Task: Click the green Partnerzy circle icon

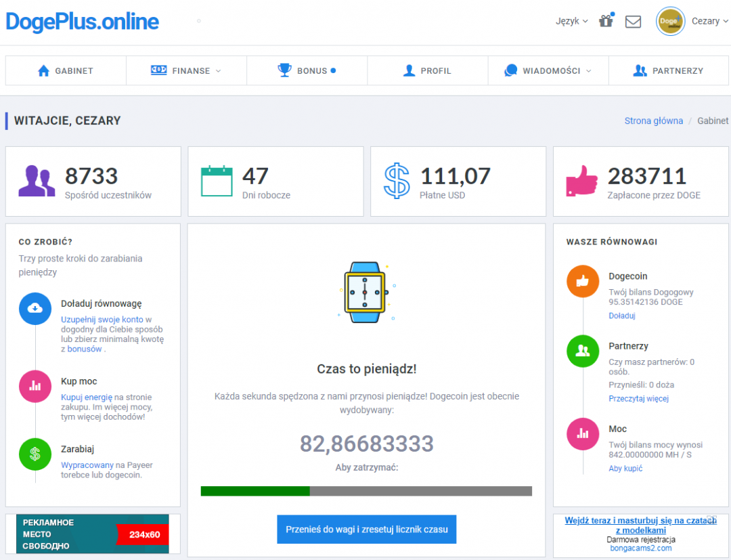Action: 583,351
